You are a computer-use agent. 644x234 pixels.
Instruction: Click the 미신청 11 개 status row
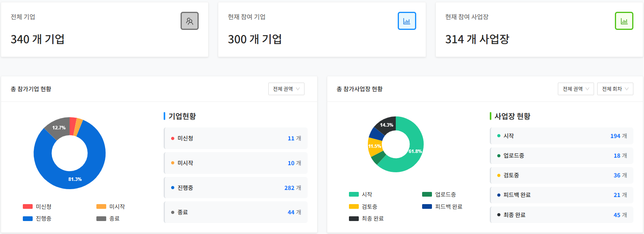pyautogui.click(x=236, y=138)
